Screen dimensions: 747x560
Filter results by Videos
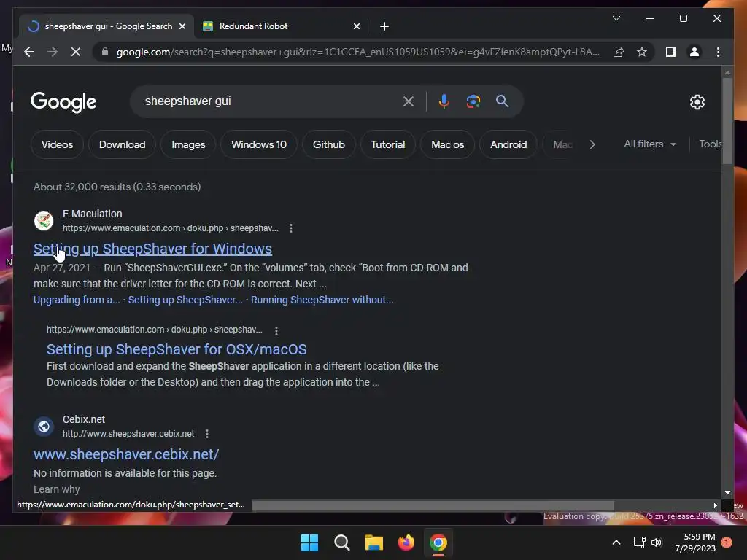point(57,144)
